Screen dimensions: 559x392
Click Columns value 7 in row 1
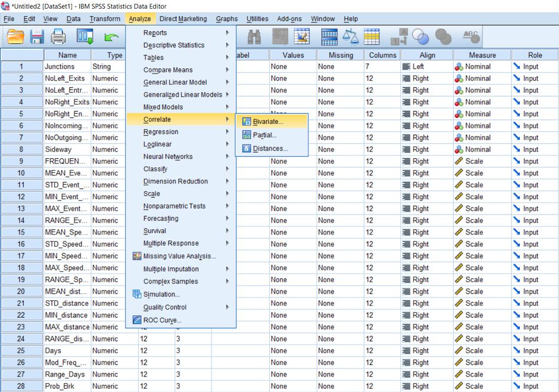382,67
